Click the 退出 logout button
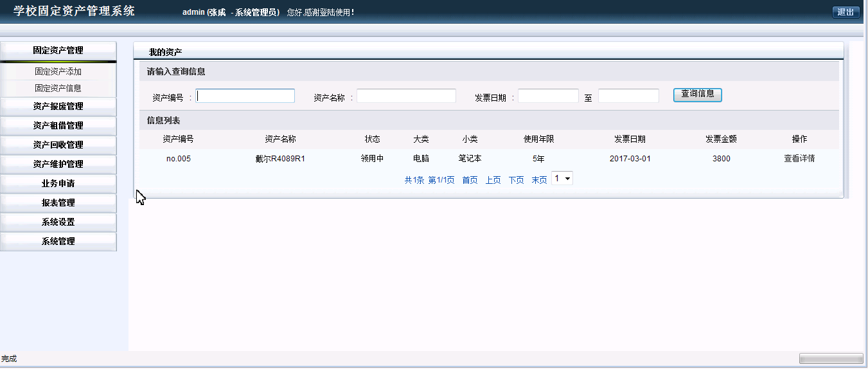 846,12
